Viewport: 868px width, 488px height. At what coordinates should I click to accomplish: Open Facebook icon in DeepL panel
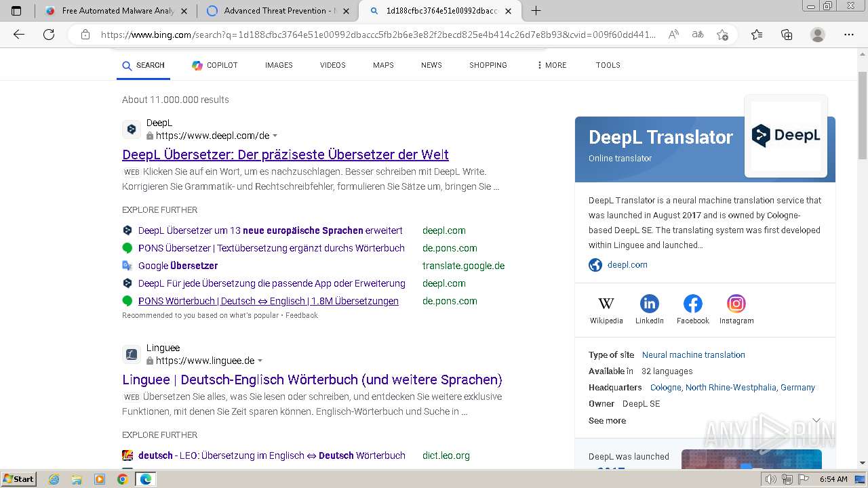pyautogui.click(x=693, y=304)
